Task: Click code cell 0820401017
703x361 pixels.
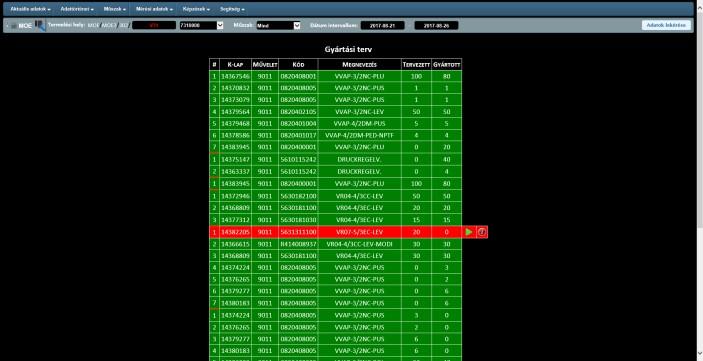Action: pyautogui.click(x=298, y=135)
